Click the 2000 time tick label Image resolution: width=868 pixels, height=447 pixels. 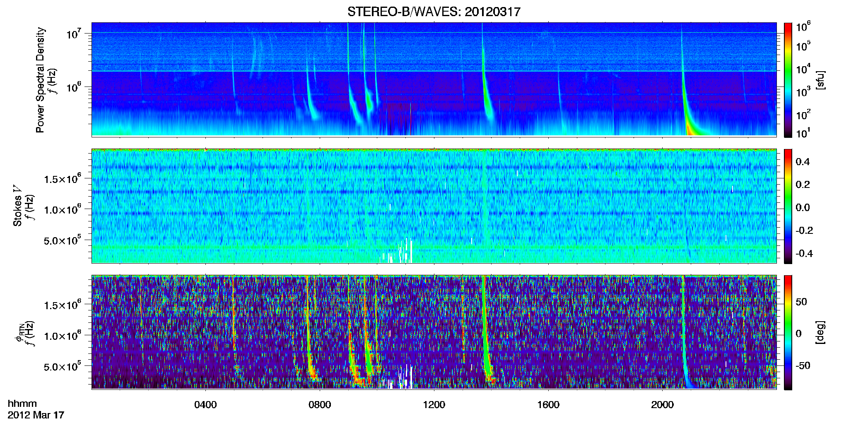click(662, 404)
